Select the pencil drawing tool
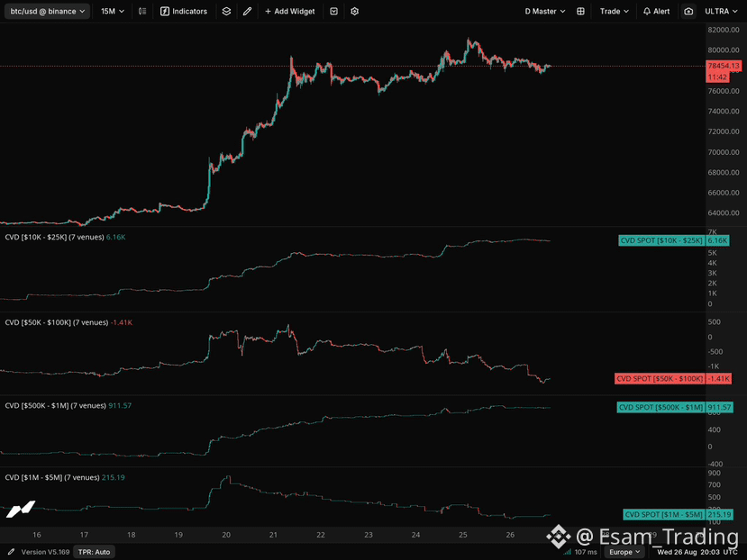747x560 pixels. (x=247, y=12)
